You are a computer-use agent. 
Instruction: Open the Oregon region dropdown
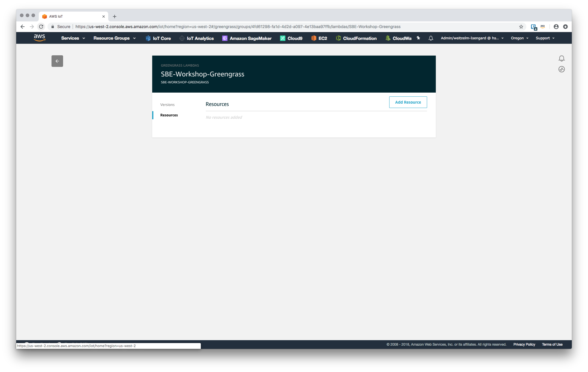point(520,38)
